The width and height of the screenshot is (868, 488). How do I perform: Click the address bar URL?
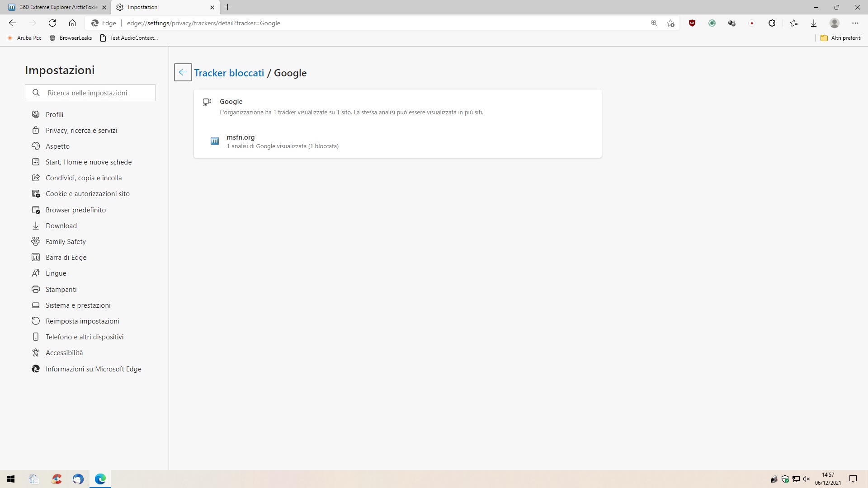203,23
